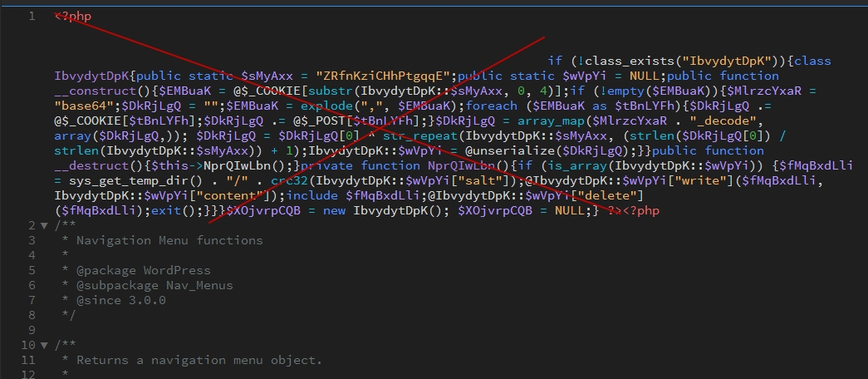Image resolution: width=868 pixels, height=379 pixels.
Task: Click the "sys_get_temp_dir" function call
Action: 129,180
